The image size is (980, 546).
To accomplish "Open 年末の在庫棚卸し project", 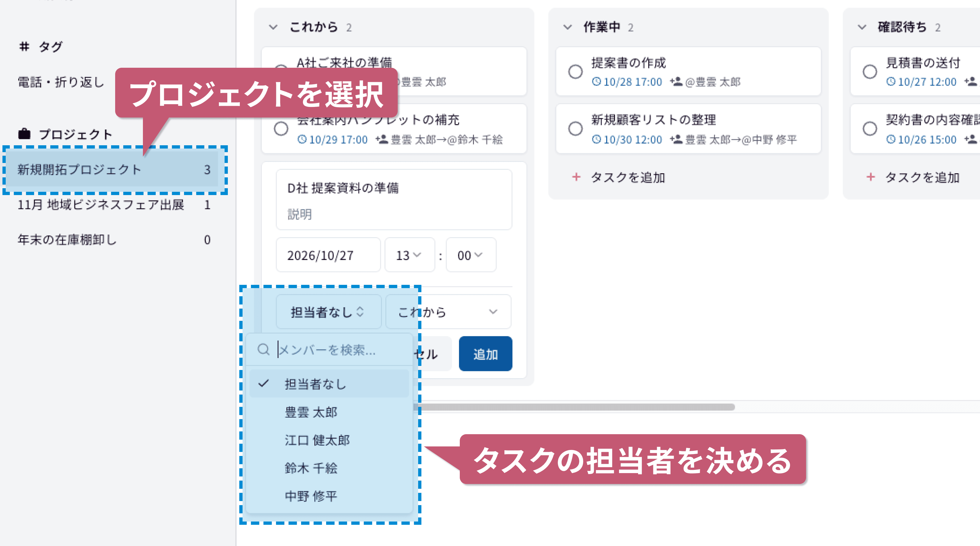I will click(114, 240).
